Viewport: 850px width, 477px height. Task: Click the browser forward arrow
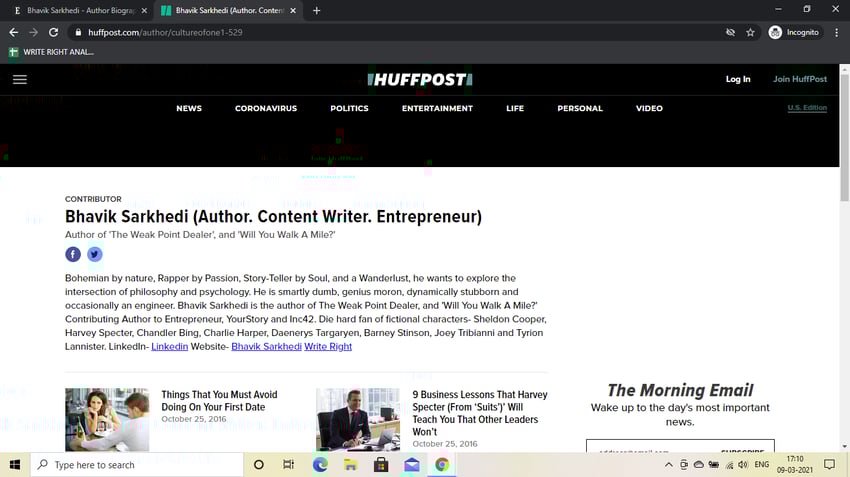point(34,33)
